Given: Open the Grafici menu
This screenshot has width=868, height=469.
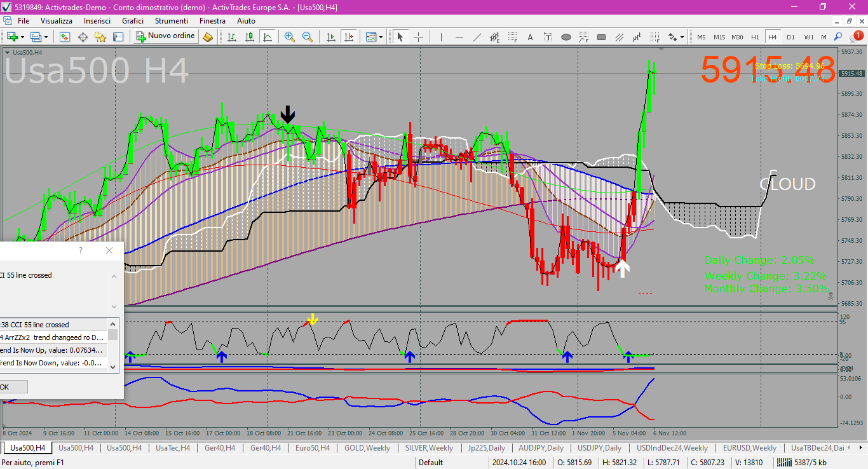Looking at the screenshot, I should [133, 21].
